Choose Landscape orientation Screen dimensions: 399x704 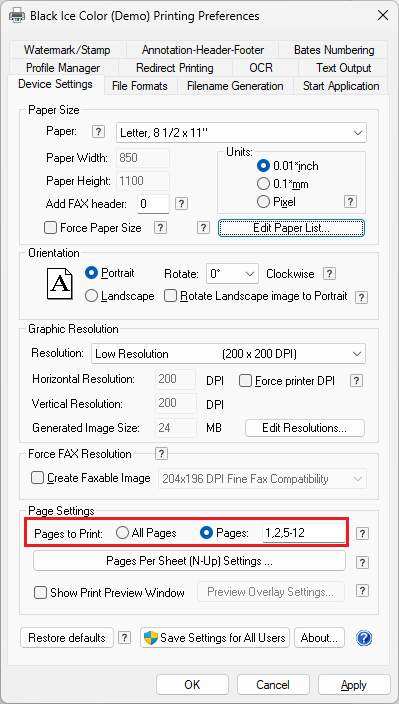pyautogui.click(x=91, y=296)
